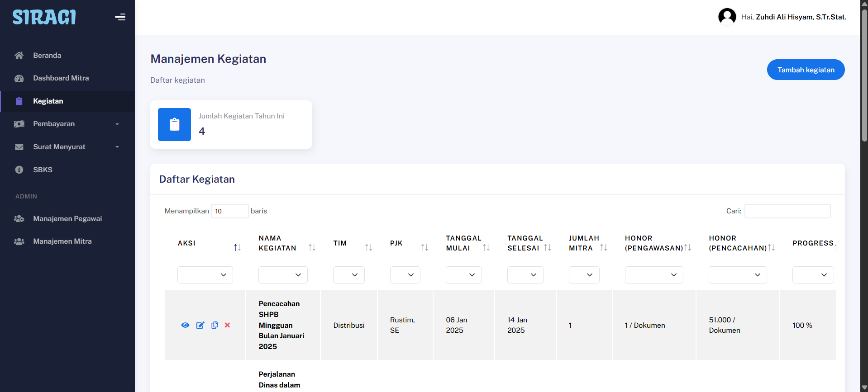Open Manajemen Pegawai from the sidebar
Viewport: 868px width, 392px height.
tap(67, 219)
